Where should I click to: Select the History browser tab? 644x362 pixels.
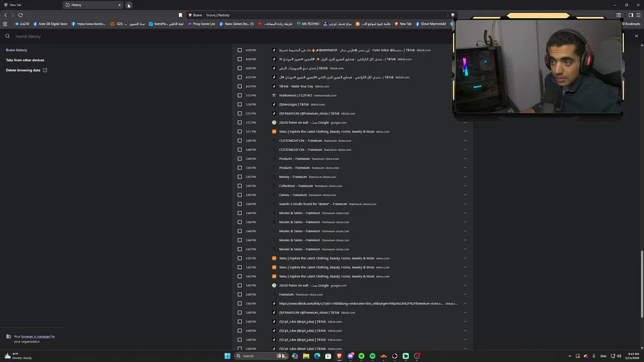coord(93,5)
